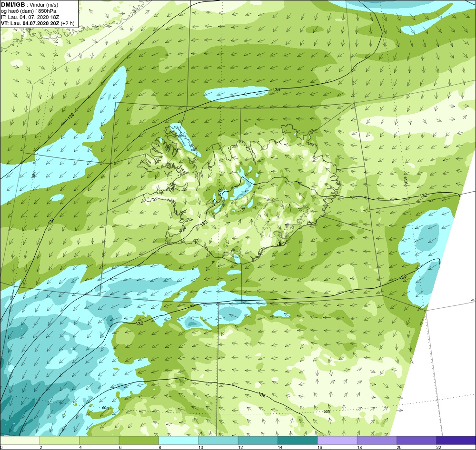The image size is (476, 450).
Task: Pick the 12–14 m/s teal legend swatch
Action: click(258, 440)
